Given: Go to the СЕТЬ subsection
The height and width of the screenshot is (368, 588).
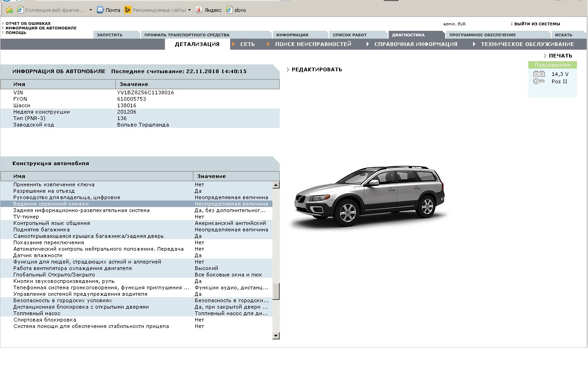Looking at the screenshot, I should [247, 44].
